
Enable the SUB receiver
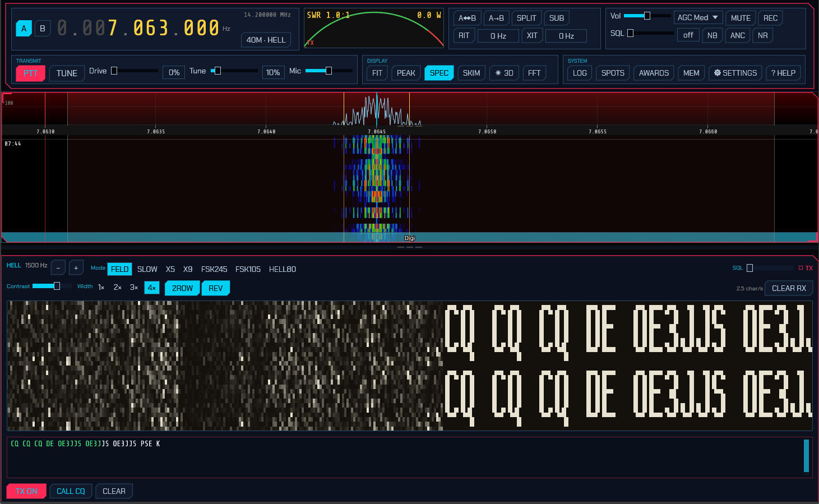(x=557, y=18)
